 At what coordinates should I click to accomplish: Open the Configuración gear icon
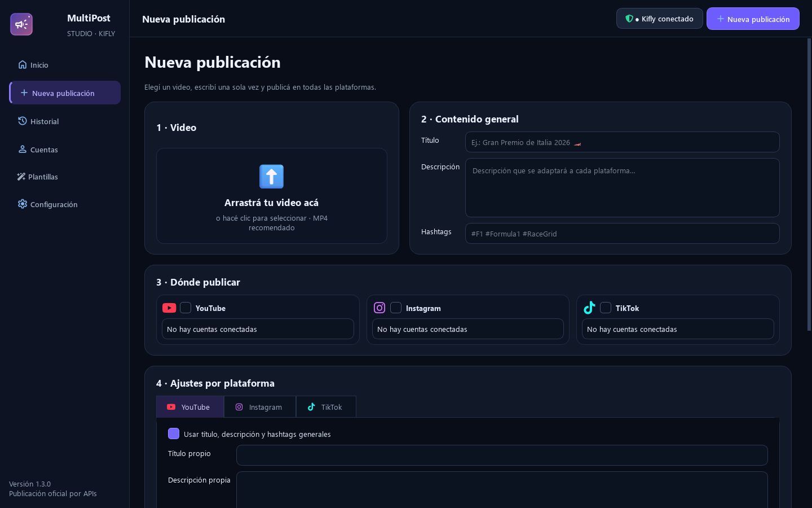(23, 204)
